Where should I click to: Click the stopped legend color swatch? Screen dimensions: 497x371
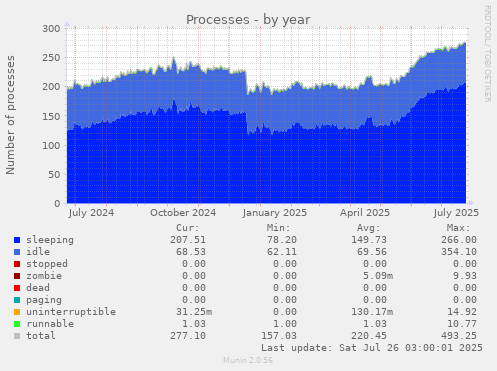(x=17, y=264)
